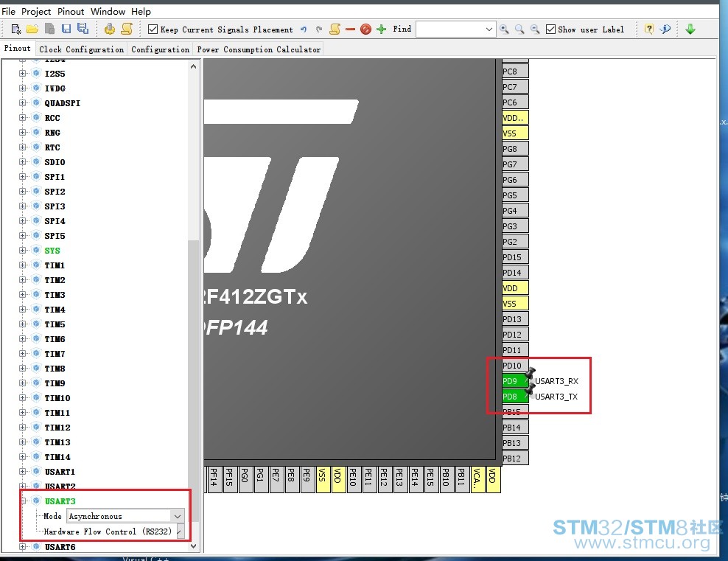Click the green PD9 pin

tap(515, 381)
